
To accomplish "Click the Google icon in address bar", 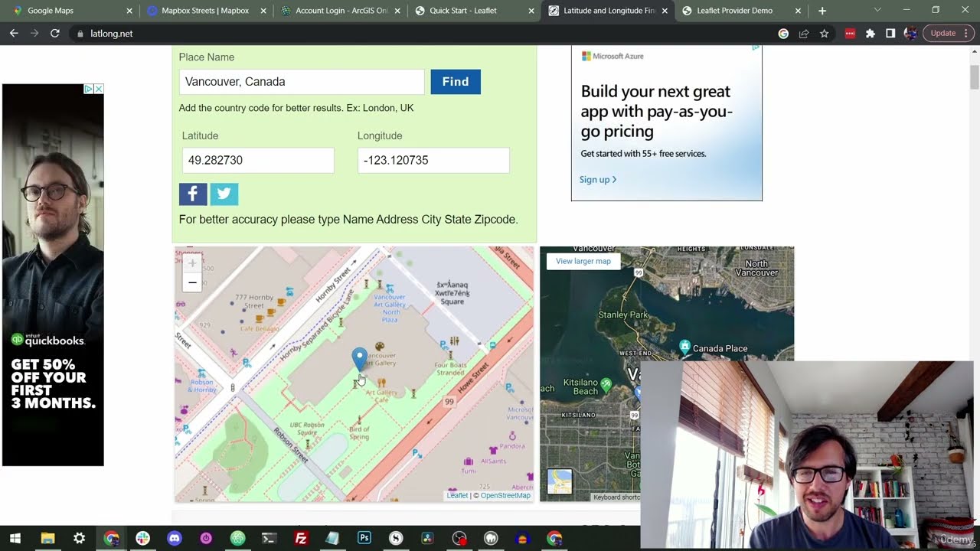I will pyautogui.click(x=783, y=34).
